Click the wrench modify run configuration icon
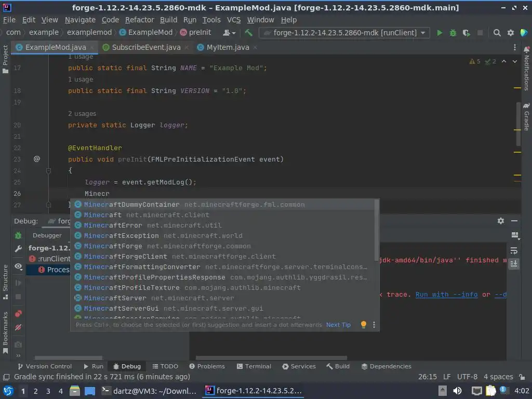532x399 pixels. pos(18,249)
